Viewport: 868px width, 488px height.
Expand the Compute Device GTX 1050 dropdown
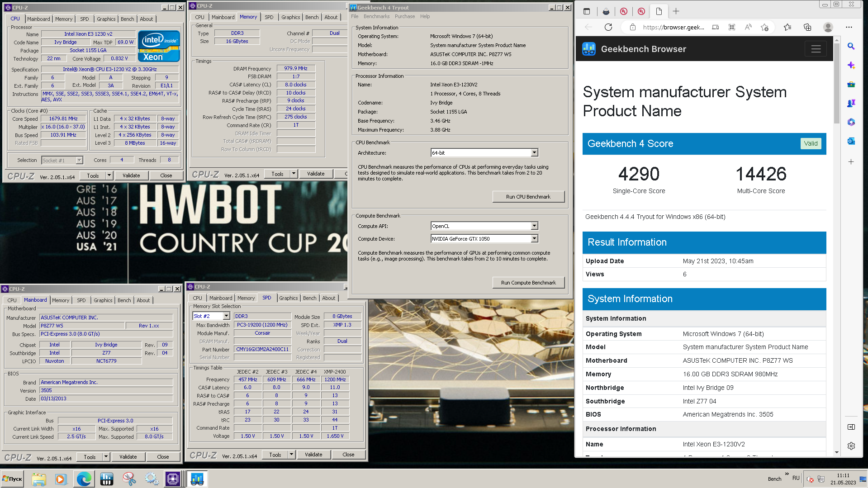pos(534,239)
